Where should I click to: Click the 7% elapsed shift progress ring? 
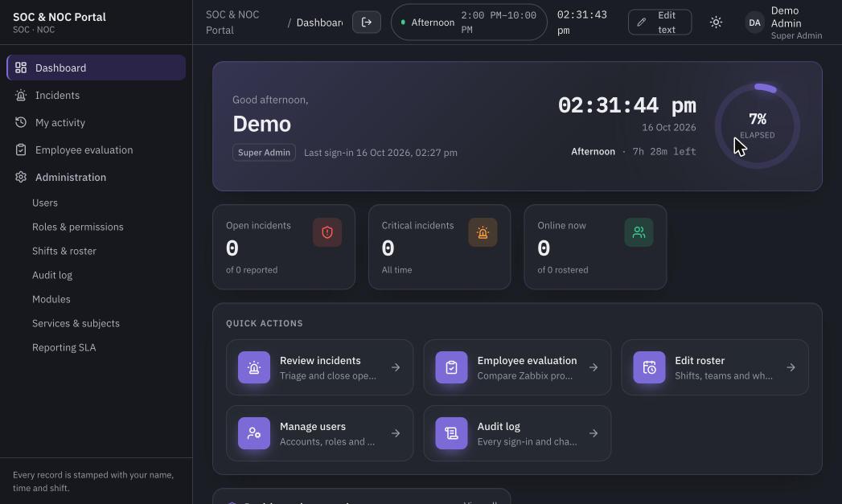757,126
